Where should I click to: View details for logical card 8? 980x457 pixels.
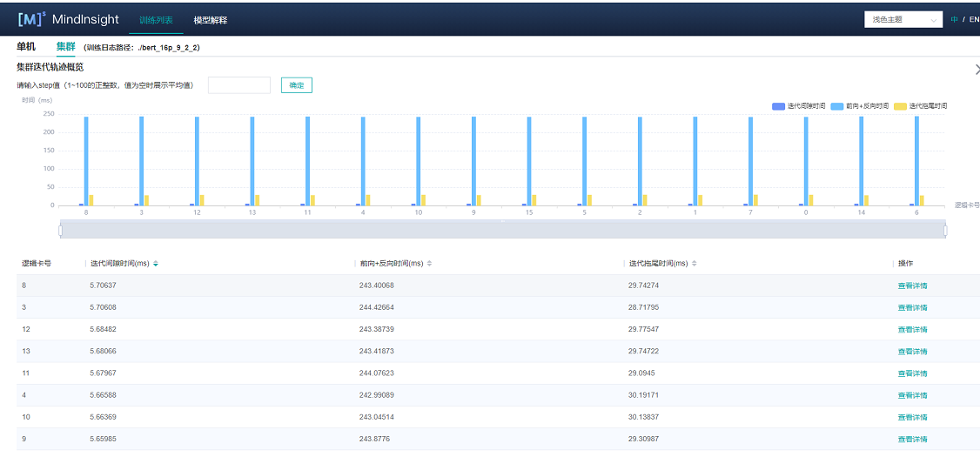(x=912, y=286)
